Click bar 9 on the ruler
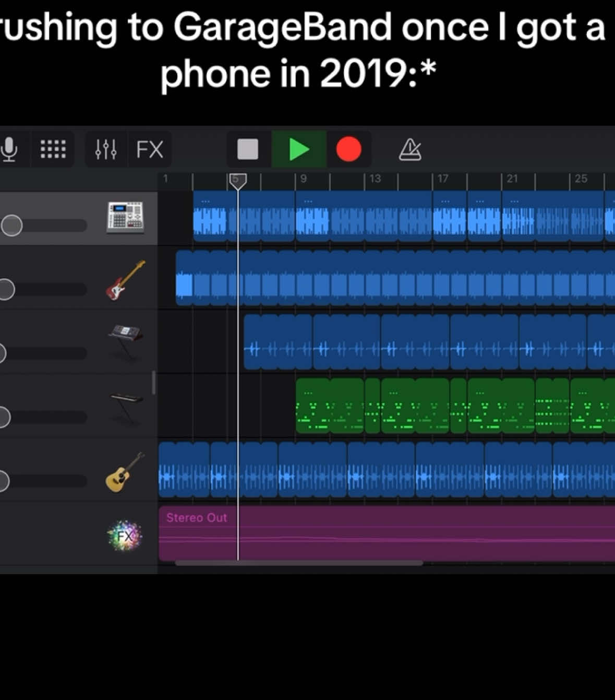This screenshot has width=615, height=700. coord(303,179)
